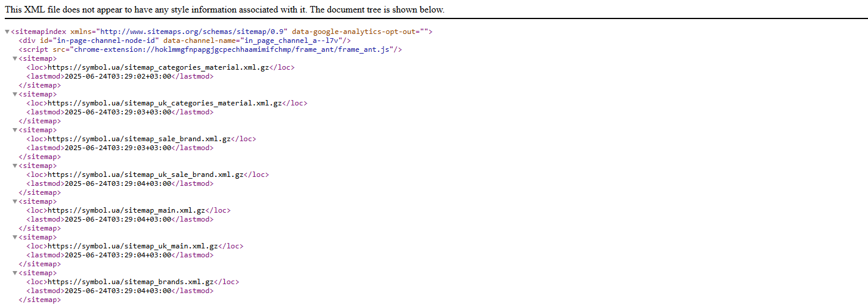
Task: Collapse sitemap node containing sitemap_categories_material.xml.gz
Action: [15, 58]
